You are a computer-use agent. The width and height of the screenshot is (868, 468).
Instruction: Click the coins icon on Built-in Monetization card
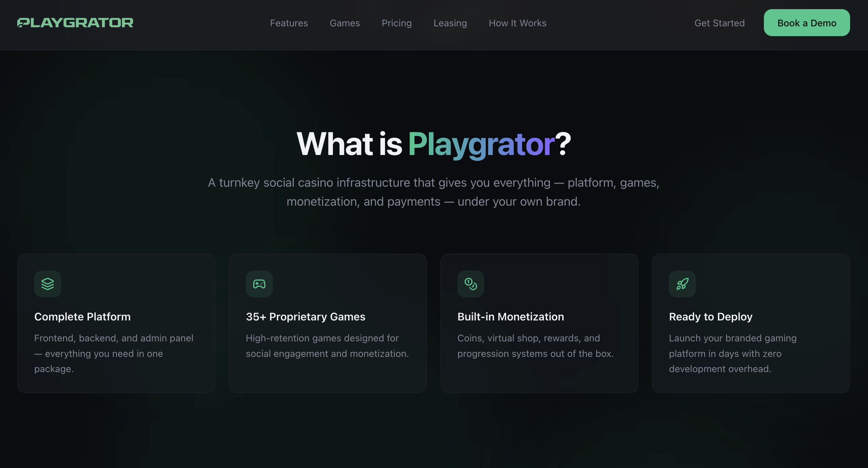point(471,284)
